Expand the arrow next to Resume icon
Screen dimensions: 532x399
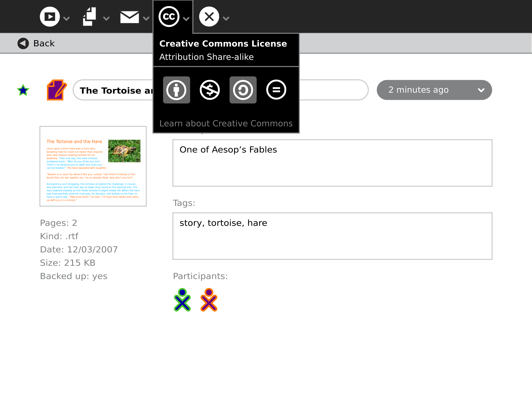(x=66, y=19)
